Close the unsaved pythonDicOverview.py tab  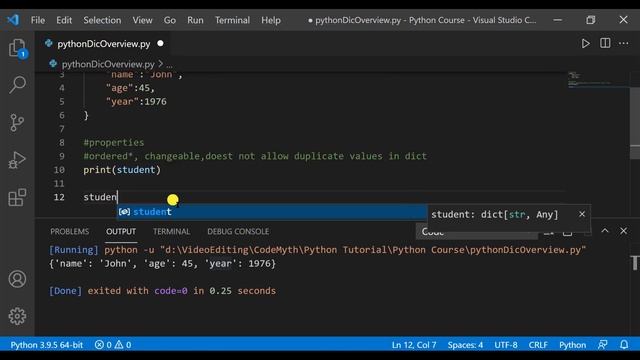(x=160, y=43)
